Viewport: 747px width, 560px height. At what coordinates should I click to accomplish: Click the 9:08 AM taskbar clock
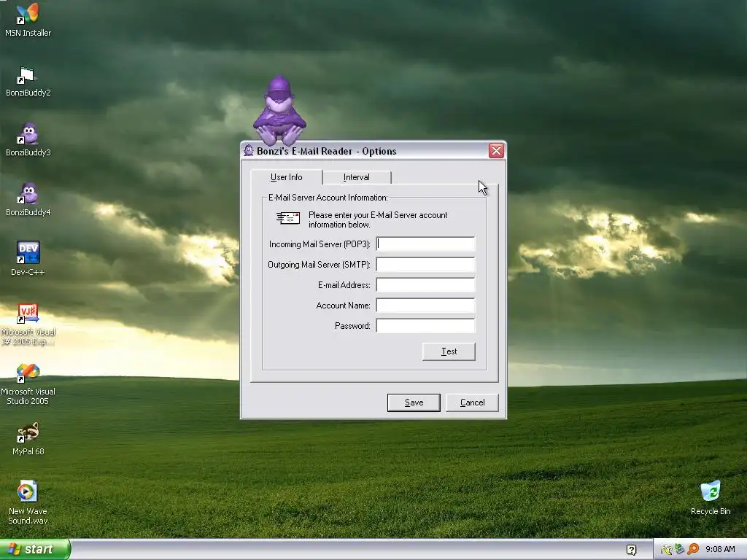(x=720, y=550)
